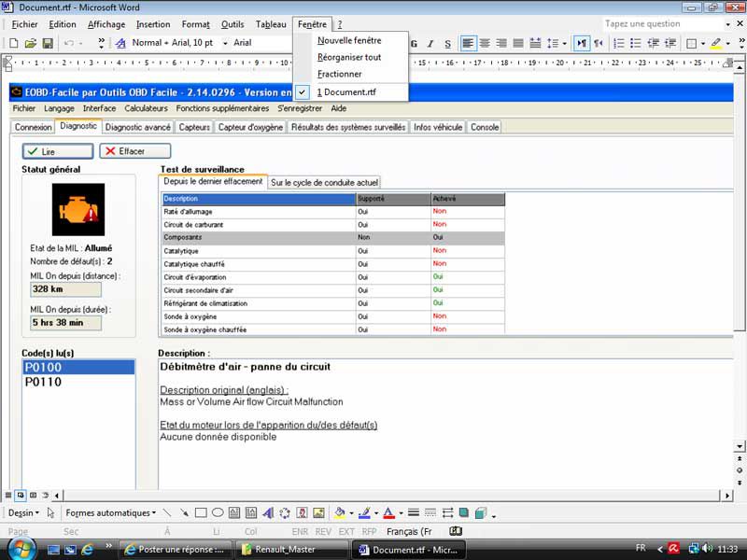
Task: Select the Rectangle drawing tool
Action: (x=201, y=512)
